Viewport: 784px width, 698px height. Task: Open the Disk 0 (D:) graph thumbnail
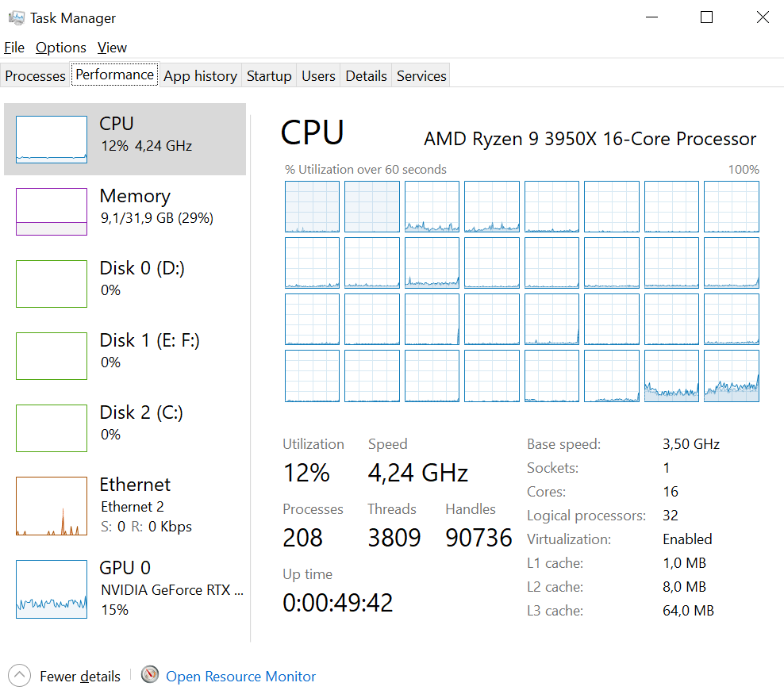[52, 284]
